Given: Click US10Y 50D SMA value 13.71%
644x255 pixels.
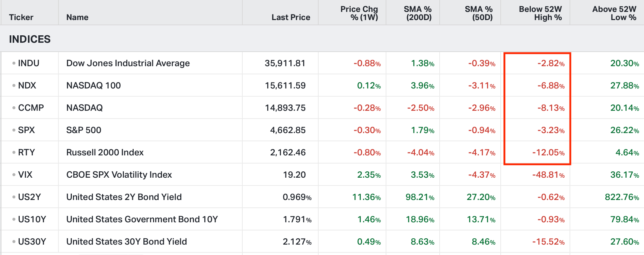Looking at the screenshot, I should click(481, 219).
